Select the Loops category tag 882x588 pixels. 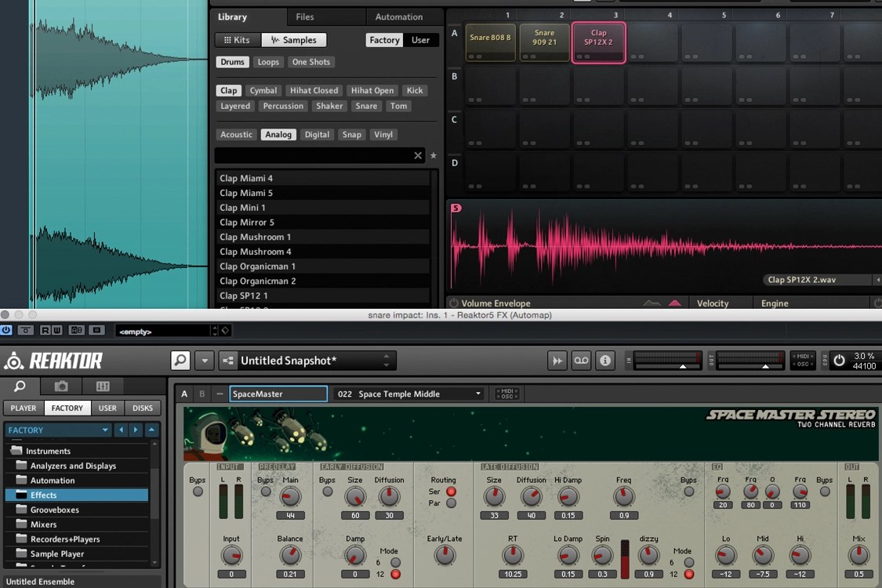point(268,62)
